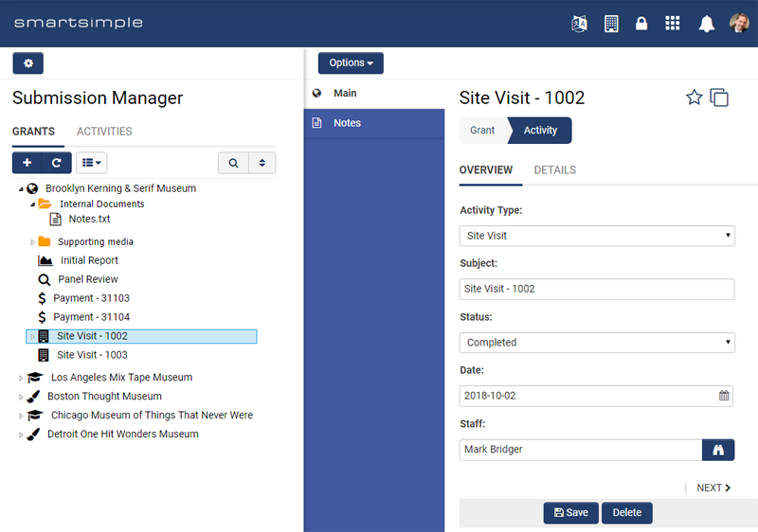Open the language translation icon

click(579, 23)
